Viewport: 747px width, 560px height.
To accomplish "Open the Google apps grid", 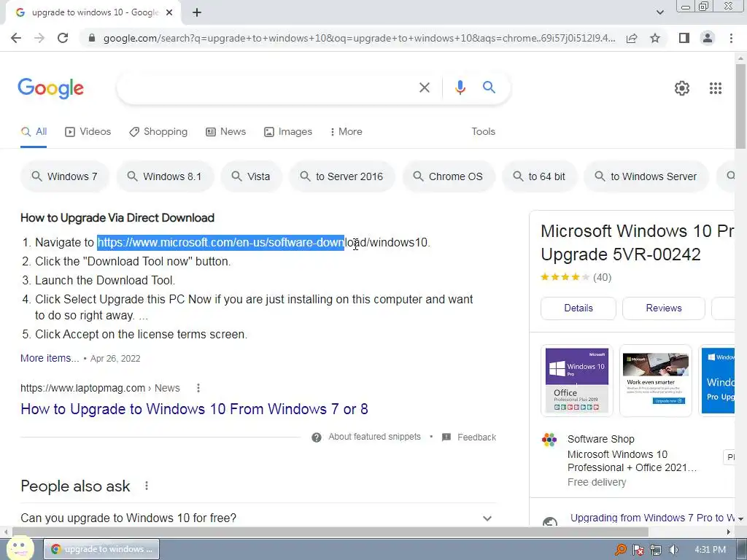I will tap(716, 88).
